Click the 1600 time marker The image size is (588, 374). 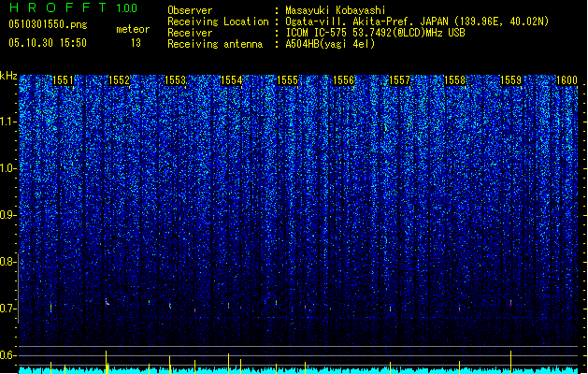pyautogui.click(x=566, y=80)
